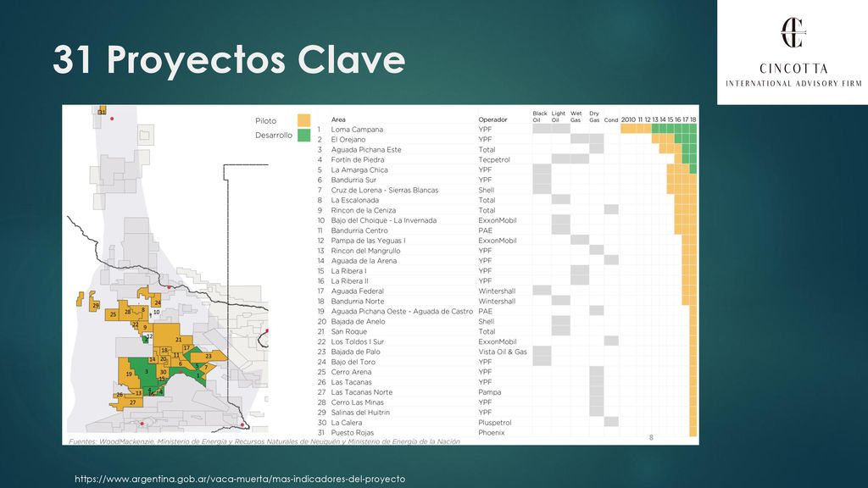The image size is (868, 488).
Task: Click the "Aguada Federal" area name
Action: (x=357, y=291)
